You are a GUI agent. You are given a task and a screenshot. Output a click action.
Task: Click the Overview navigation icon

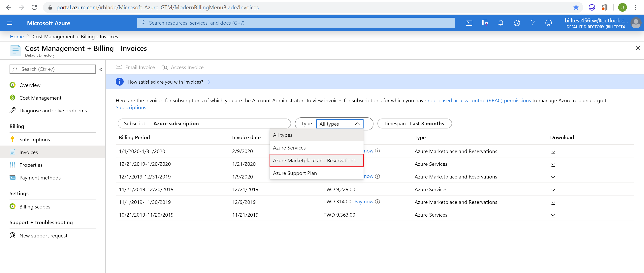pos(13,85)
